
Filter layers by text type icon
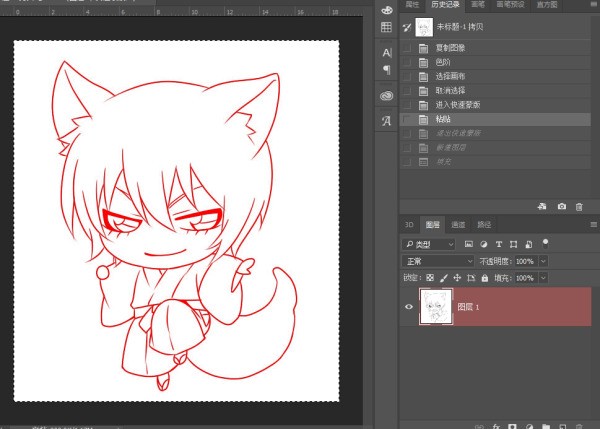click(499, 243)
